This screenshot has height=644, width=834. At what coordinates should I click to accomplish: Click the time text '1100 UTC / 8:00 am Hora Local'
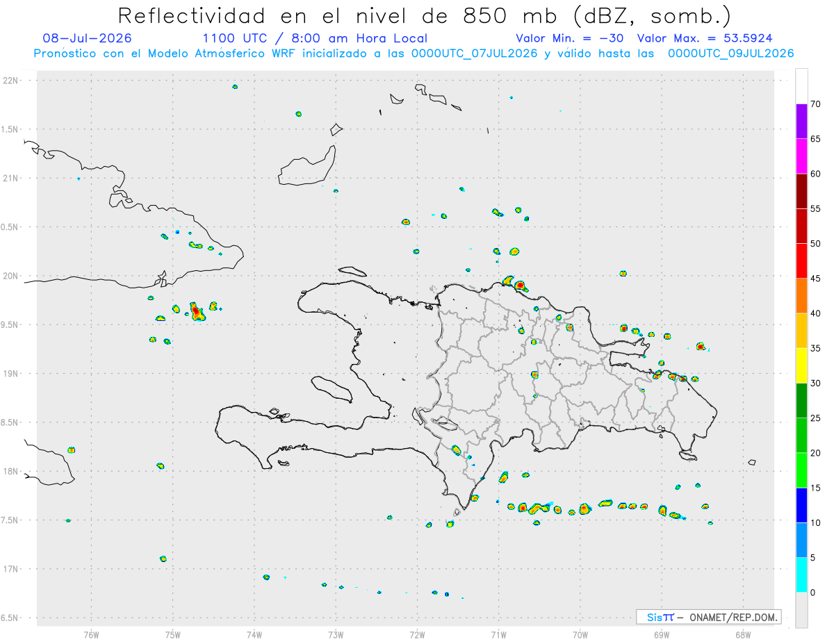[x=315, y=38]
